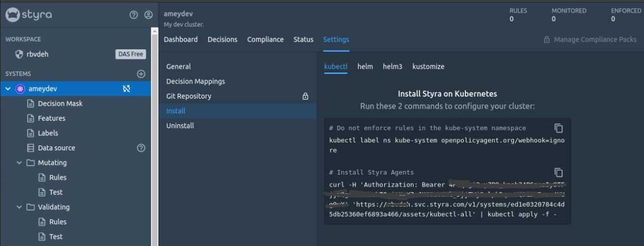Copy the Install Styra Agents curl command

point(558,173)
